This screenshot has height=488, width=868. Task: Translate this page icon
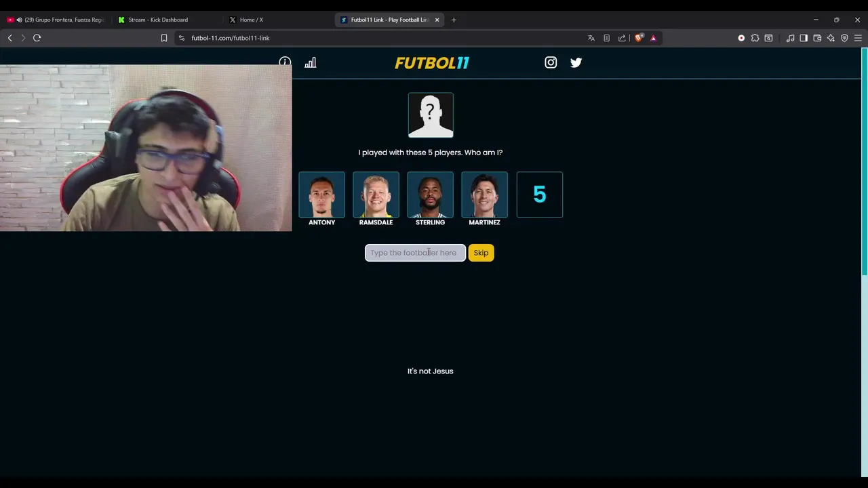(x=591, y=38)
